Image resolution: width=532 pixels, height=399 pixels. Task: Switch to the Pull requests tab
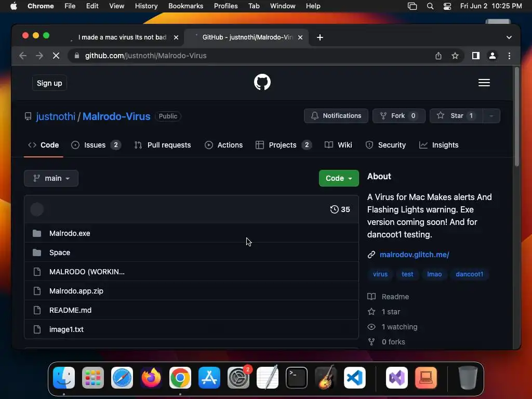tap(163, 145)
